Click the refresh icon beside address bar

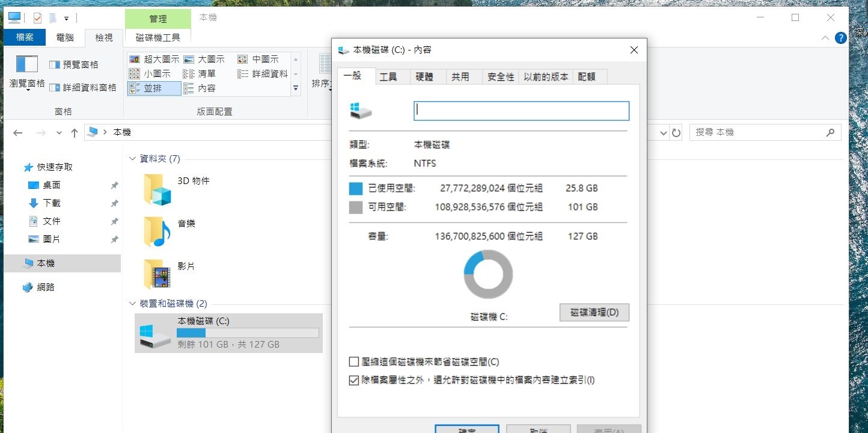coord(676,133)
